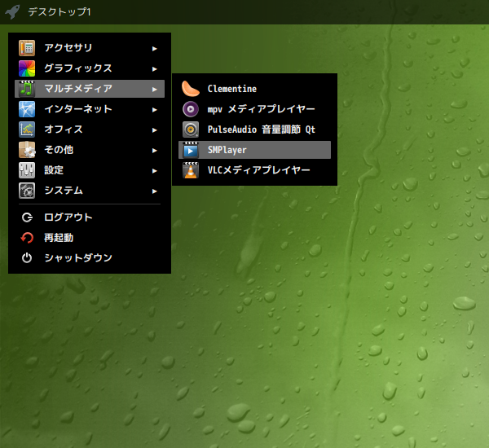Click the 設定 mixer sliders icon
The width and height of the screenshot is (489, 448).
click(27, 170)
